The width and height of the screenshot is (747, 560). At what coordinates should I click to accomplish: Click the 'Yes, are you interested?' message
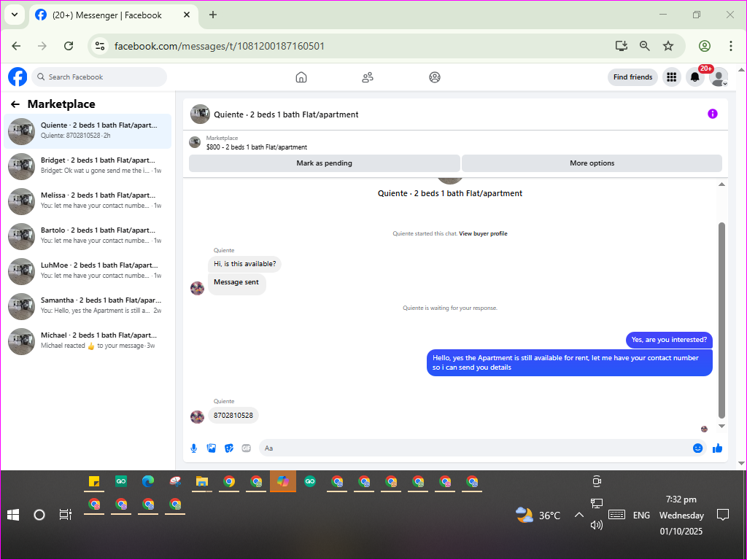669,340
